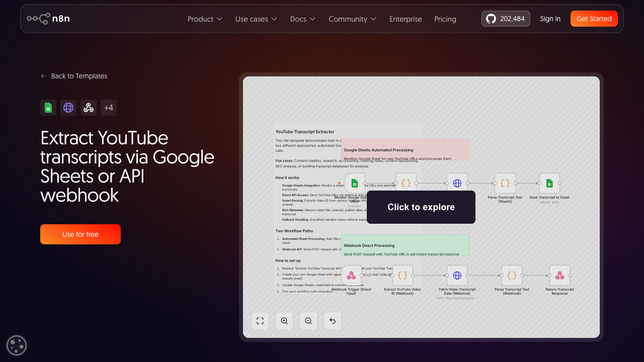Select the Extract YouTube Video ID (Webhook) node
This screenshot has width=644, height=362.
coord(403,276)
